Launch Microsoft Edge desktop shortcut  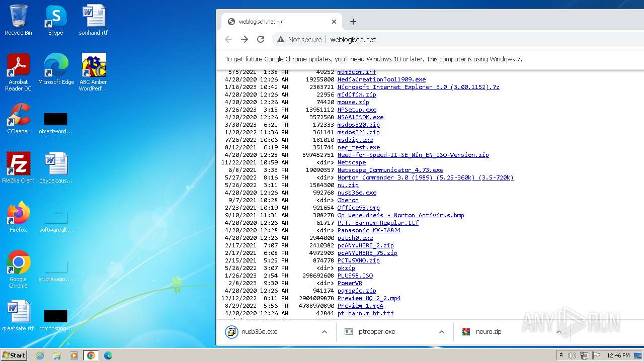pyautogui.click(x=56, y=69)
